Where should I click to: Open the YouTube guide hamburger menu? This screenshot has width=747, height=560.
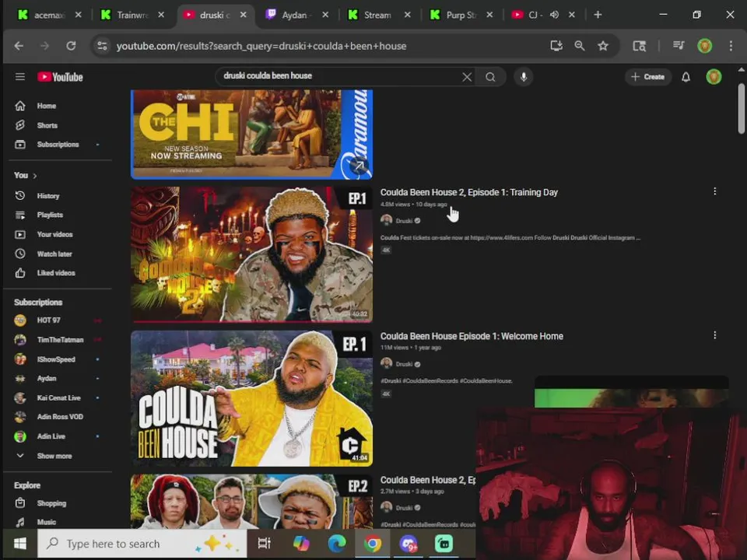coord(20,77)
